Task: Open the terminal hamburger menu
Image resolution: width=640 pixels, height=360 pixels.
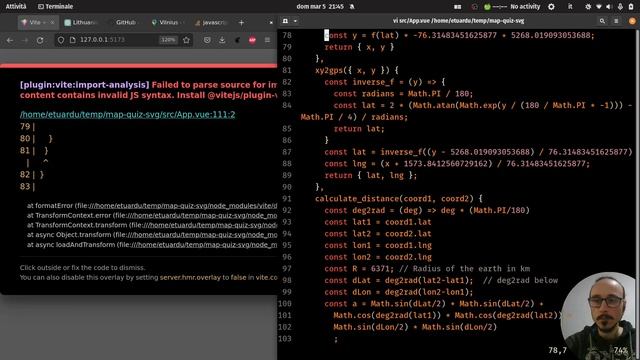Action: tap(616, 21)
